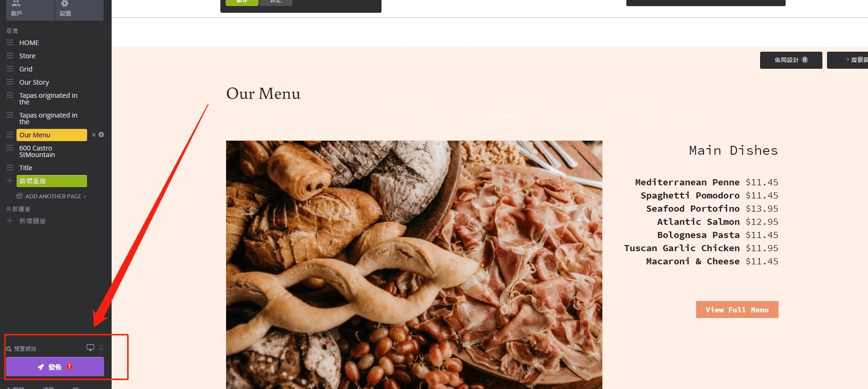Switch to desktop preview mode
Viewport: 868px width, 389px height.
[90, 348]
